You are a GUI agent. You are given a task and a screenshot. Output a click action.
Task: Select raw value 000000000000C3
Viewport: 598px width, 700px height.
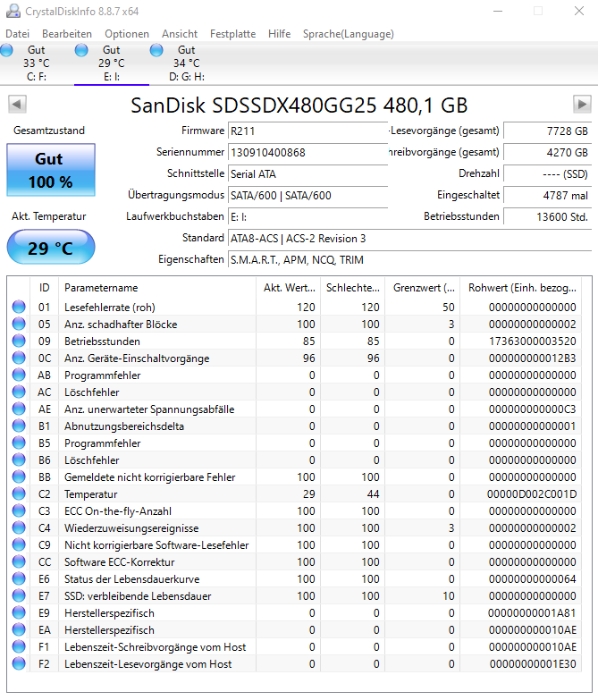coord(533,409)
